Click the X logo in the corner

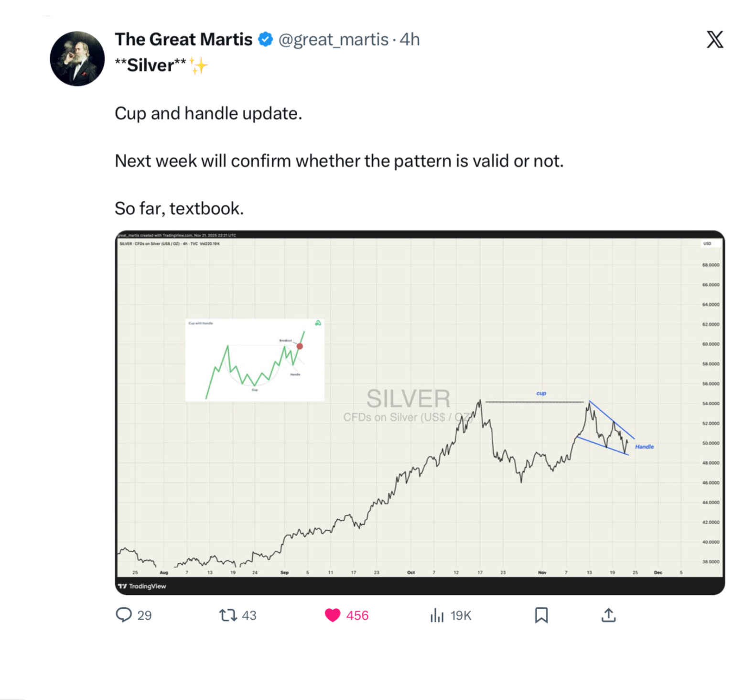pos(715,40)
